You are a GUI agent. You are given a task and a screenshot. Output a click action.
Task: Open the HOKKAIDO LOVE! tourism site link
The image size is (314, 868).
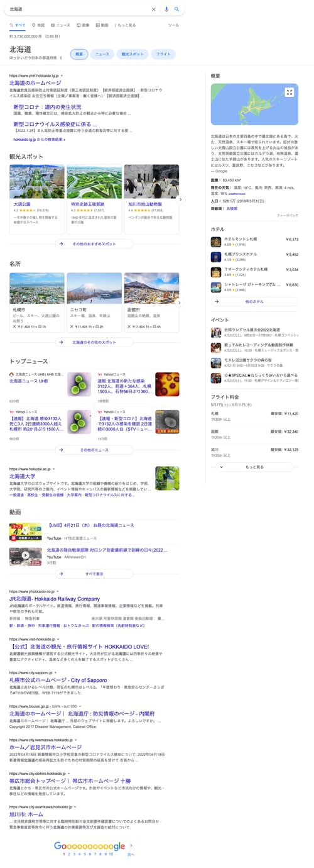(79, 647)
